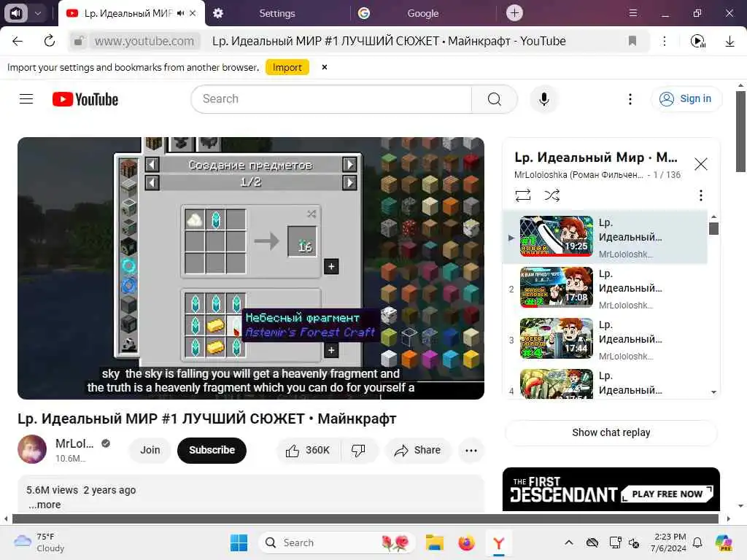Play playlist video number 2 (17:08)
Viewport: 747px width, 560px height.
tap(605, 288)
